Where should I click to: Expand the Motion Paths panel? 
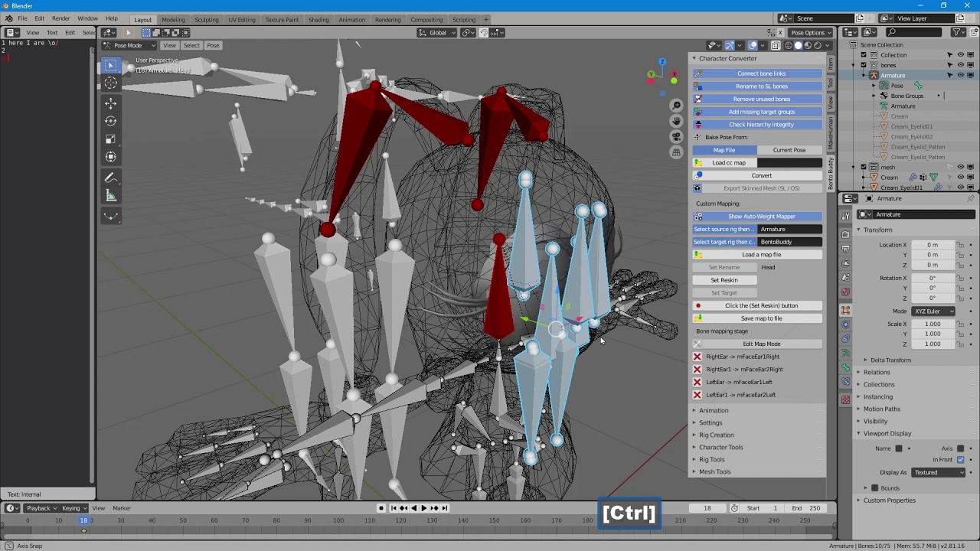tap(881, 409)
